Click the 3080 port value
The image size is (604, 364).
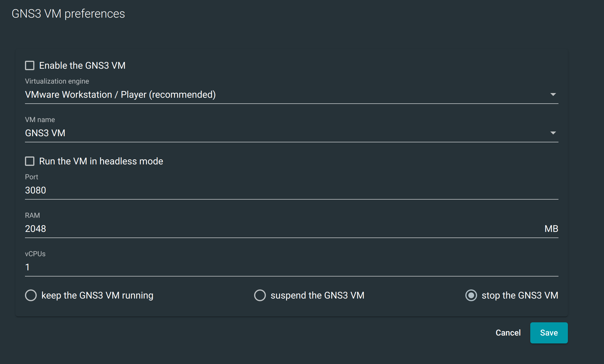coord(35,190)
